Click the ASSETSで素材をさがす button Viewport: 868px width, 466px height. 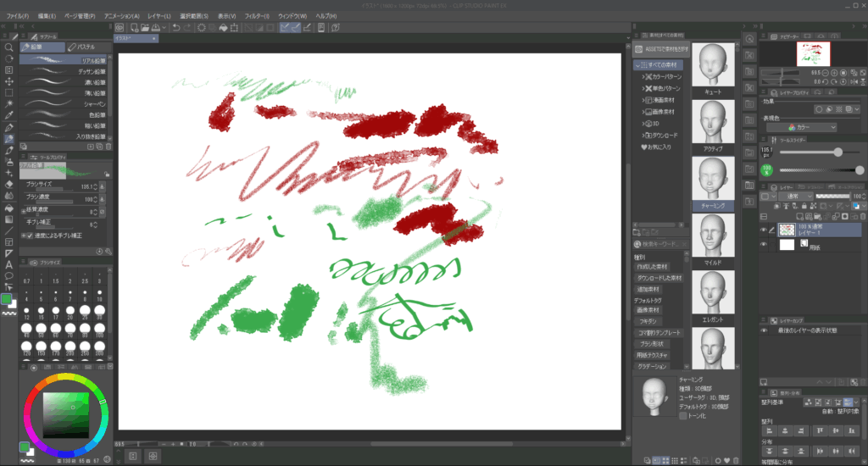pyautogui.click(x=661, y=50)
